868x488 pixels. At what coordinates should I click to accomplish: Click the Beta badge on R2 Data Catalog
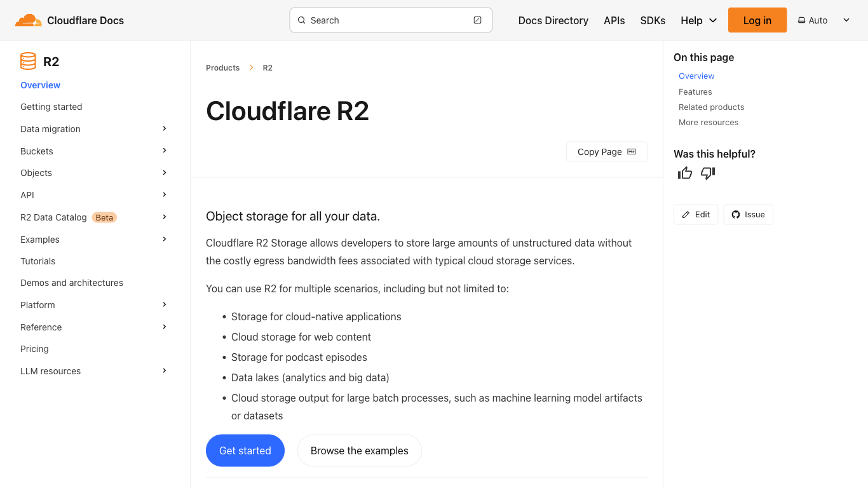104,217
